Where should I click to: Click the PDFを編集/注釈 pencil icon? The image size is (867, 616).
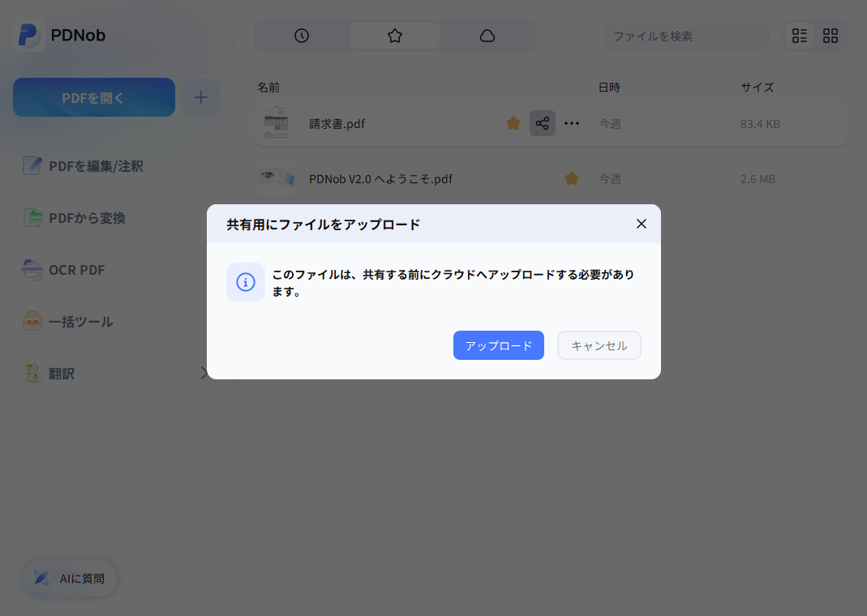point(32,165)
